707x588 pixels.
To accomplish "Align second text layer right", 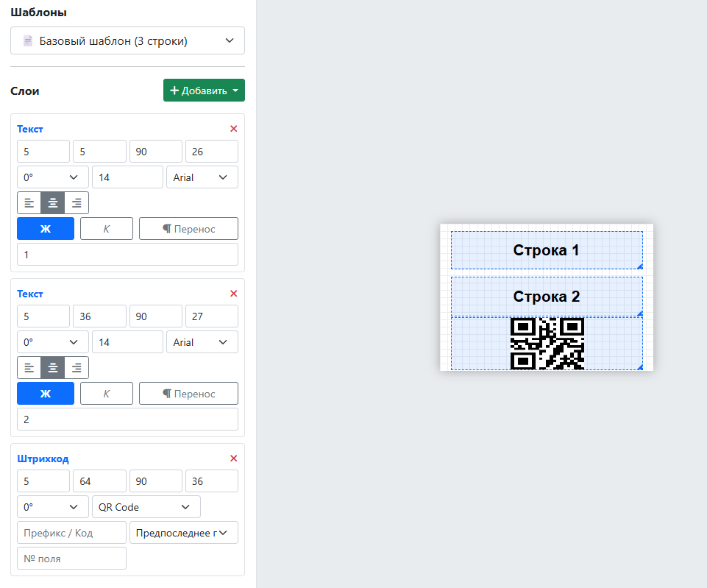I will (x=77, y=367).
